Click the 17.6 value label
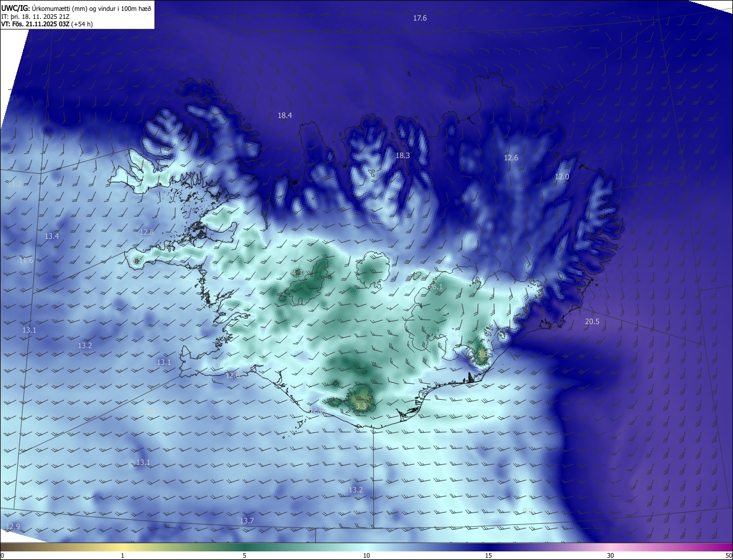 420,18
